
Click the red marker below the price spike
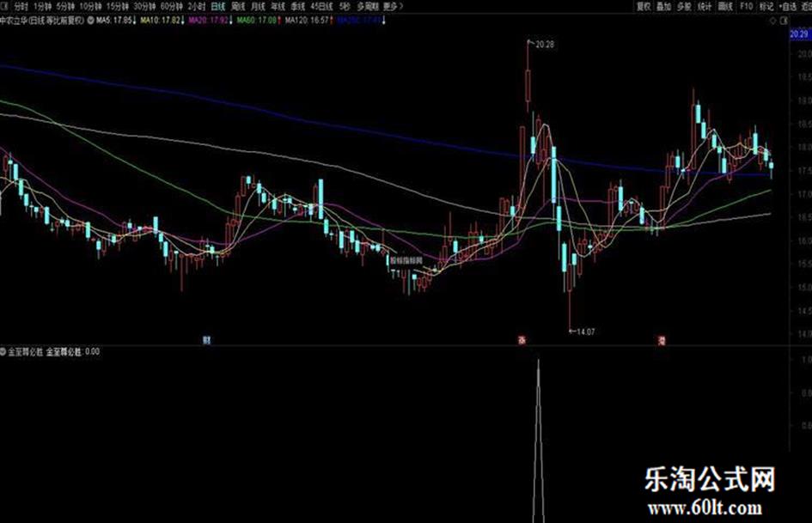point(522,340)
